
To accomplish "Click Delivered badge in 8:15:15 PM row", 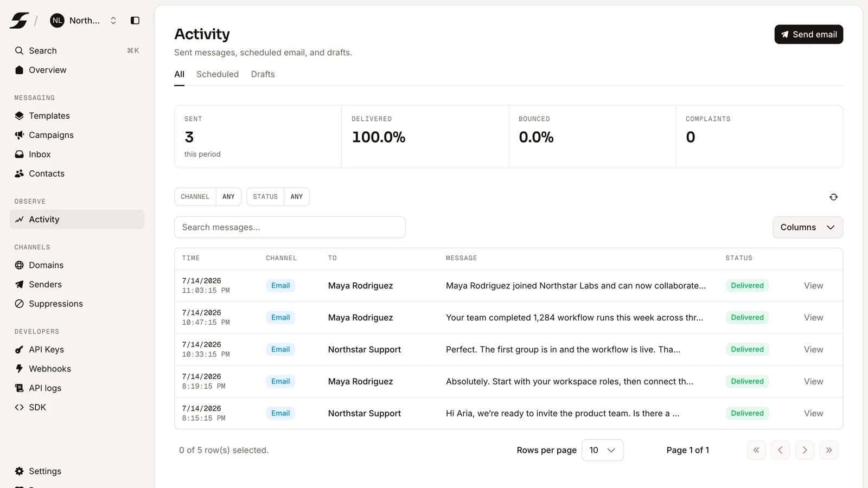I will 747,414.
